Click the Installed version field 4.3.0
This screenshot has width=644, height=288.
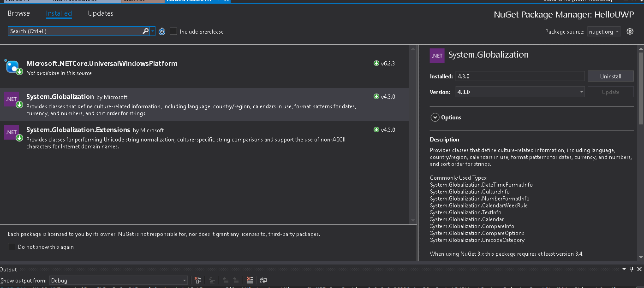click(520, 76)
